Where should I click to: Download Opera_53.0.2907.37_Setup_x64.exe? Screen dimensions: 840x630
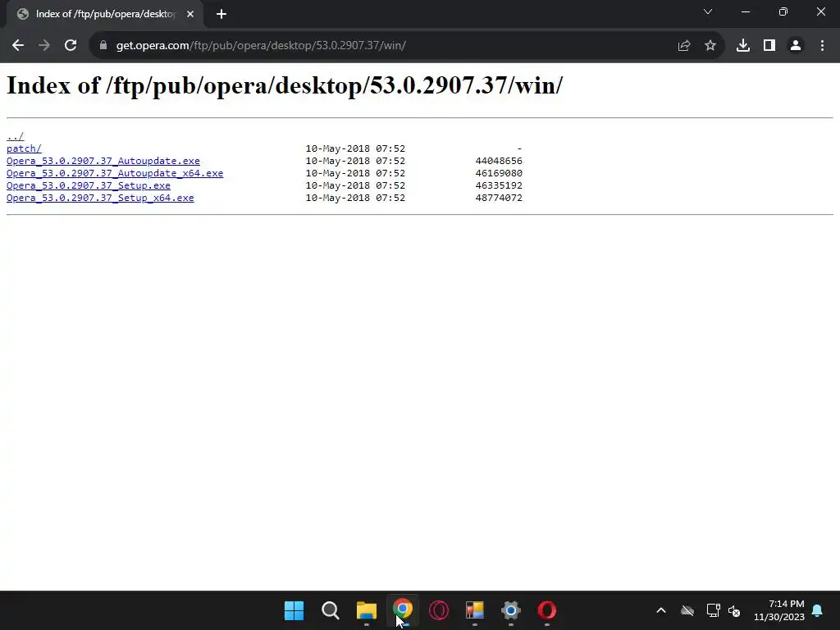click(x=100, y=198)
